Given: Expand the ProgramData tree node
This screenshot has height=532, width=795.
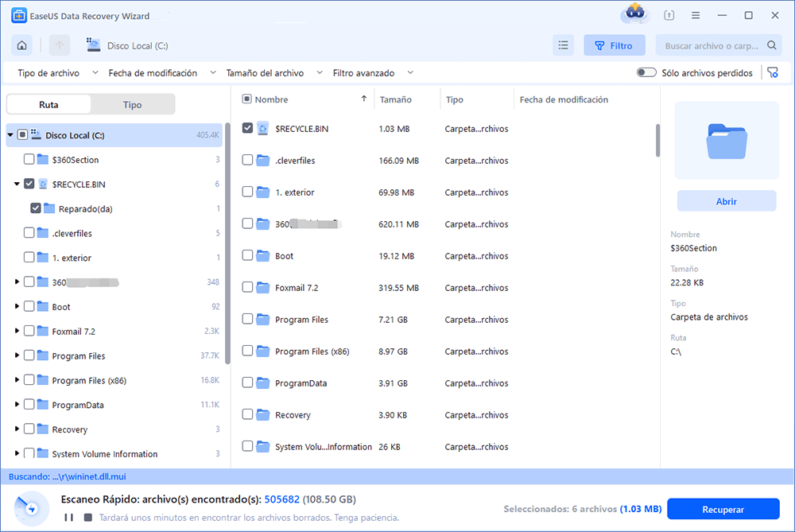Looking at the screenshot, I should coord(17,404).
